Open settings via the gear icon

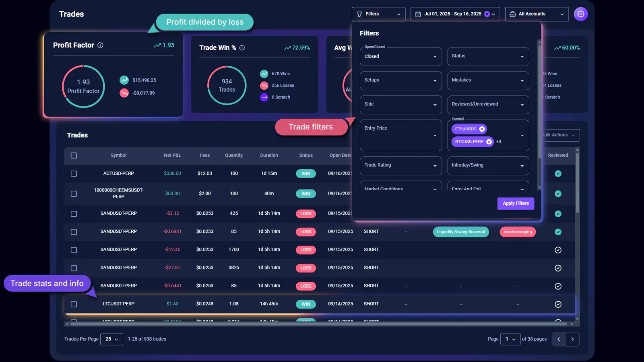[x=580, y=14]
